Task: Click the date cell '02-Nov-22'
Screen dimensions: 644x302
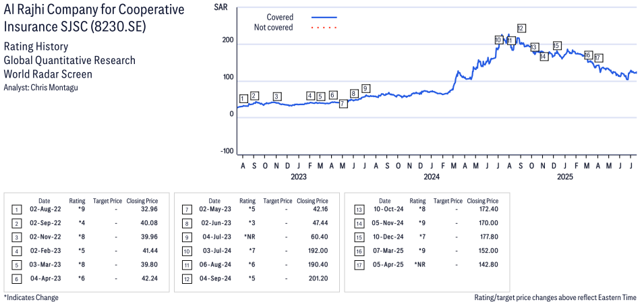Action: (45, 237)
